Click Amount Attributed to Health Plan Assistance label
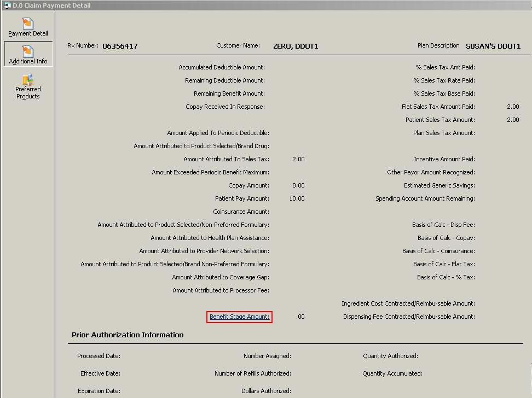This screenshot has width=532, height=398. 210,238
